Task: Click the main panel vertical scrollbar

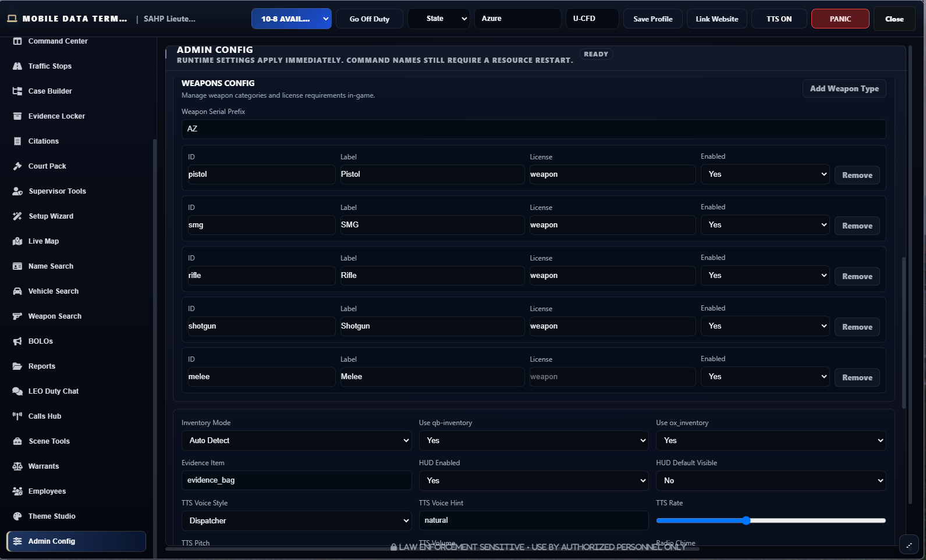Action: pos(904,331)
